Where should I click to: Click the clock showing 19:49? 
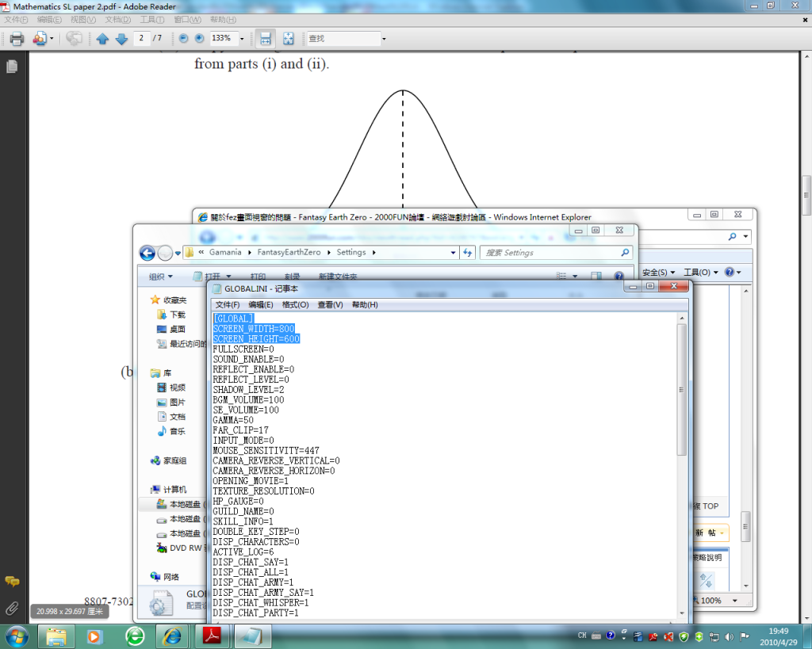(778, 631)
